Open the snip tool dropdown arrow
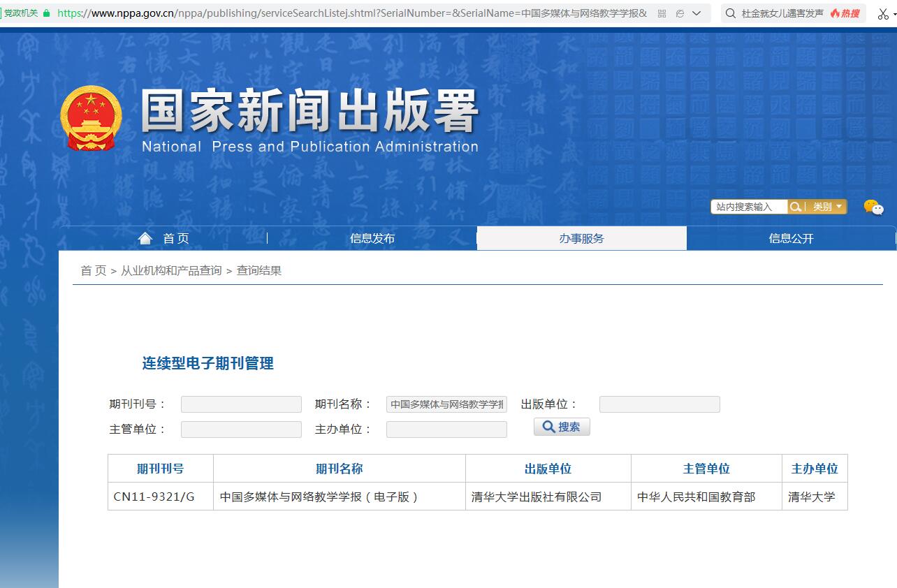 tap(894, 15)
